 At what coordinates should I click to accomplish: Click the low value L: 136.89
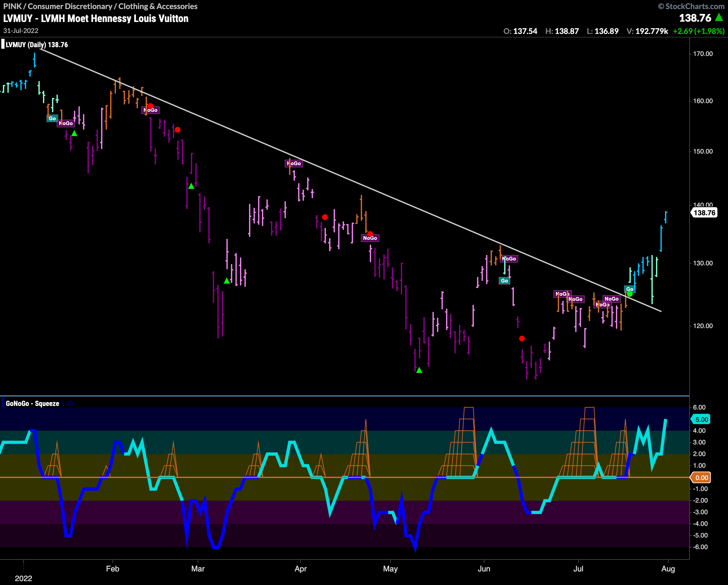[x=603, y=31]
